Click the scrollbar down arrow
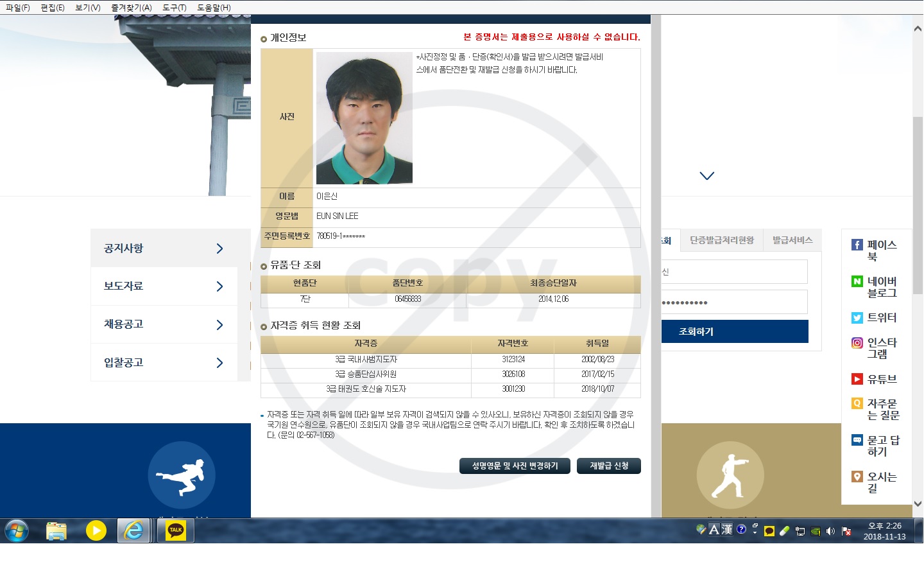924x578 pixels. click(x=918, y=504)
